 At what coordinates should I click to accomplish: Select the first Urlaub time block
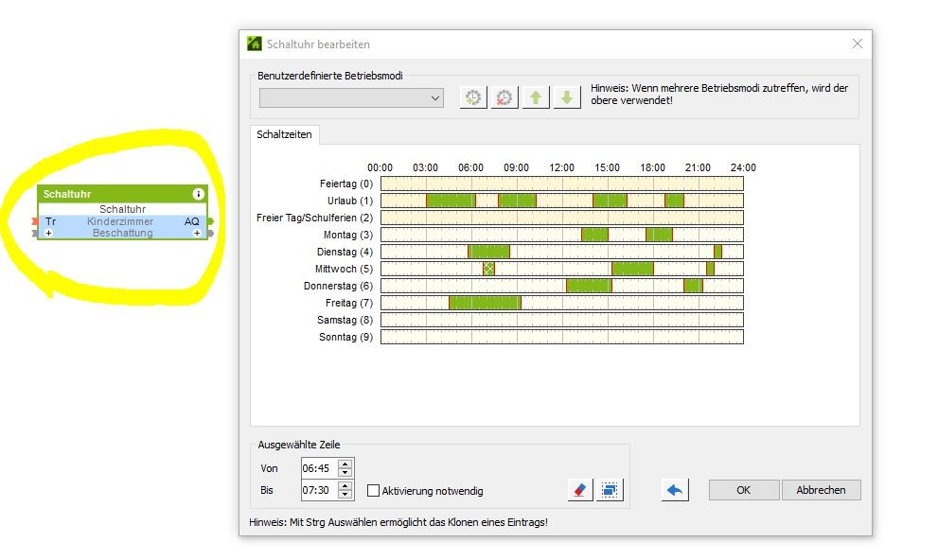451,201
